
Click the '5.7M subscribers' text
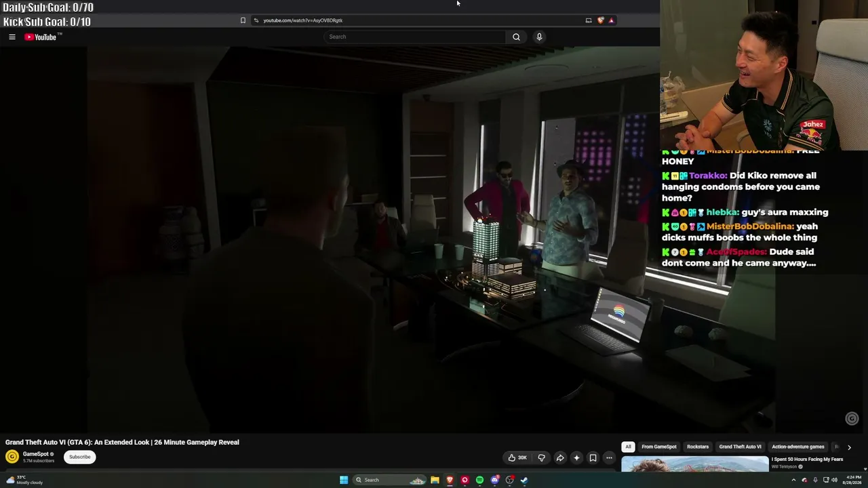[x=39, y=461]
